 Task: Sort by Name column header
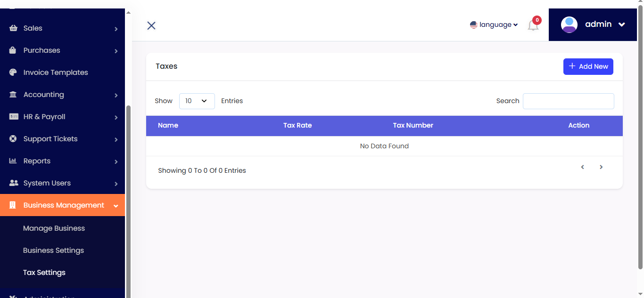pos(168,125)
